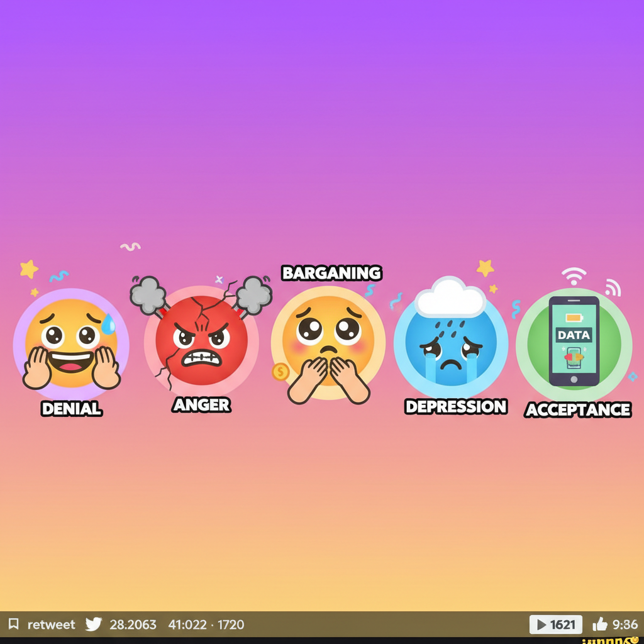Click the Denial sweating emoji face
Viewport: 644px width, 644px height.
pyautogui.click(x=71, y=344)
